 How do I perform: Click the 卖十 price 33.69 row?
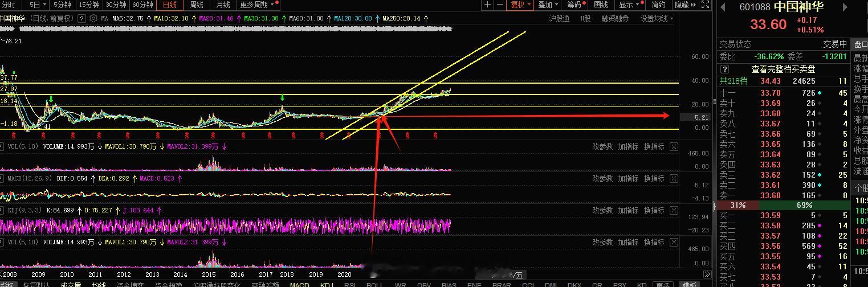783,103
